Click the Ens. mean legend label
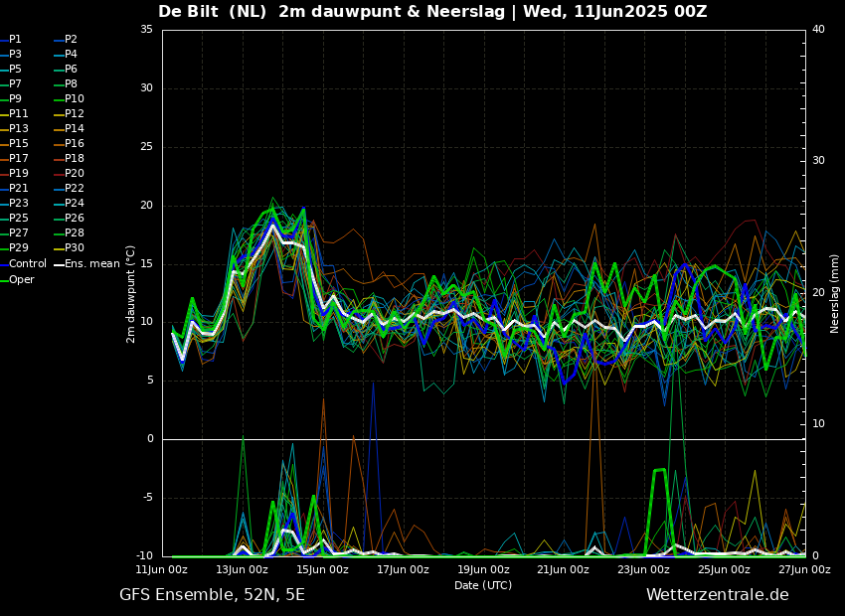 point(91,264)
